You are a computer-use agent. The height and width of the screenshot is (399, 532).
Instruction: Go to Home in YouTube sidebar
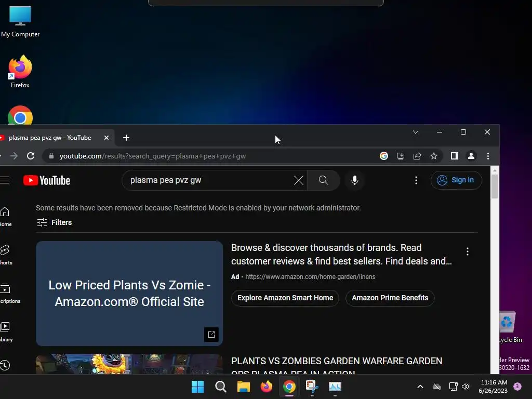tap(5, 217)
